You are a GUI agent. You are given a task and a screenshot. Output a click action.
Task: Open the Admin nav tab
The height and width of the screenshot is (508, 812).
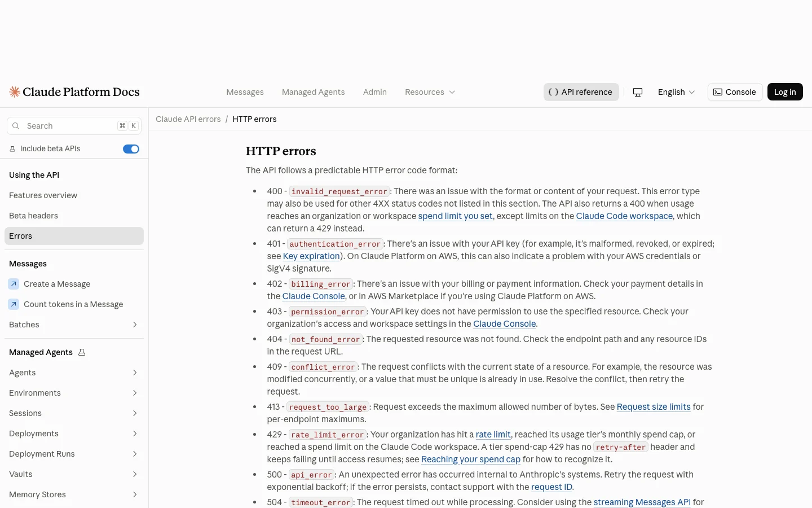click(375, 92)
